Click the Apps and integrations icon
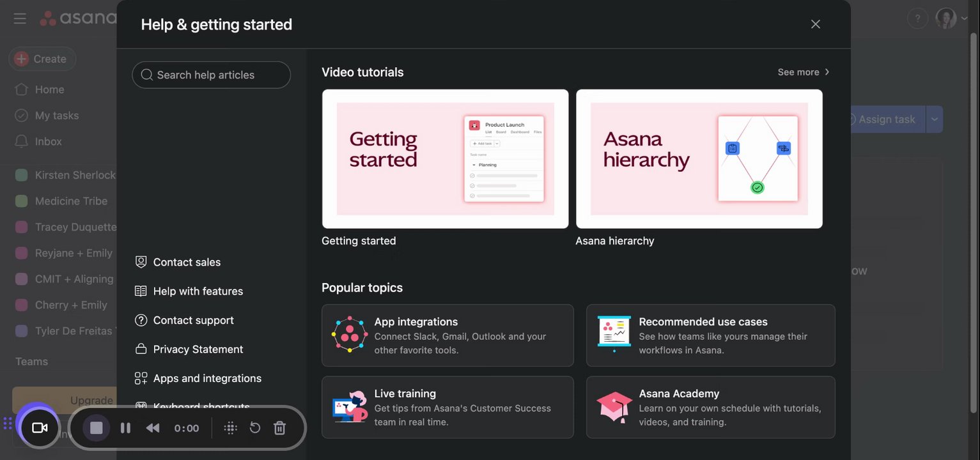The image size is (980, 460). [x=141, y=378]
